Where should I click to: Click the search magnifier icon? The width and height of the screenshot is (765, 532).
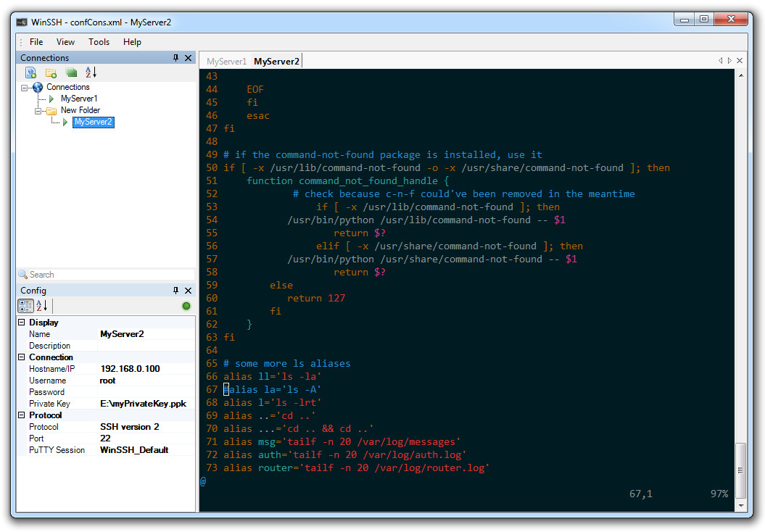coord(23,275)
